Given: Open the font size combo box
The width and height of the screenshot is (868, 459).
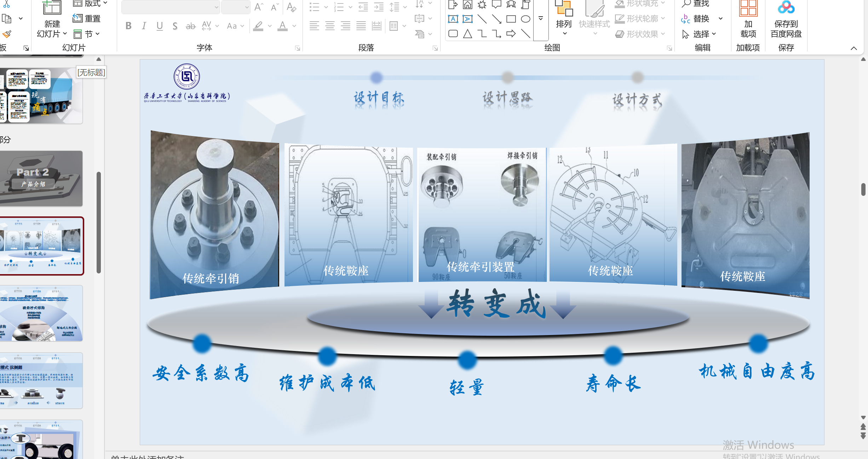Looking at the screenshot, I should (236, 7).
